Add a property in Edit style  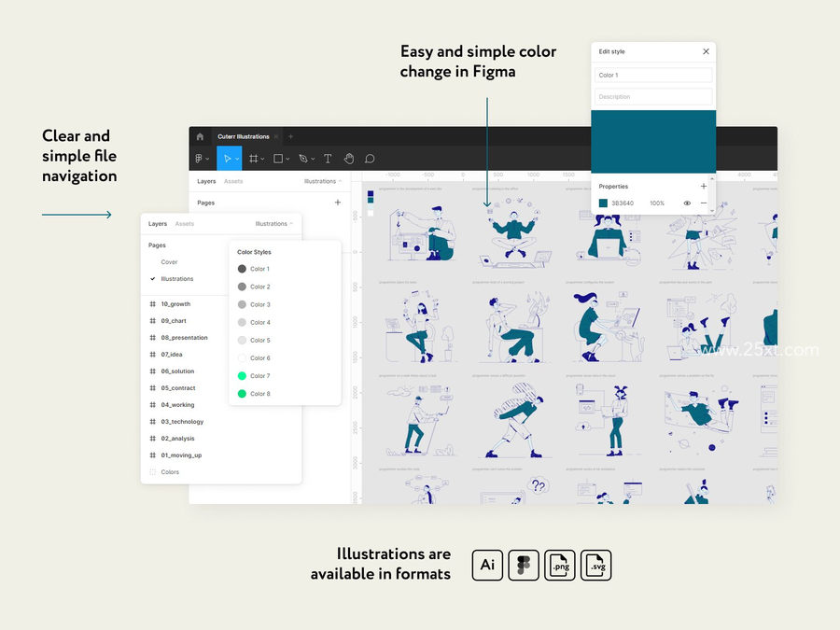(704, 186)
